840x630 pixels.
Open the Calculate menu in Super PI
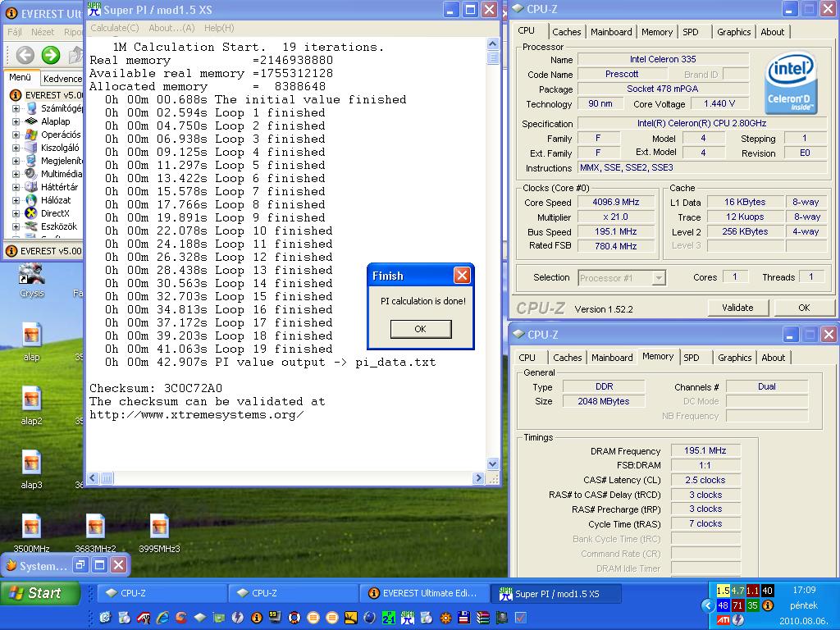point(115,28)
